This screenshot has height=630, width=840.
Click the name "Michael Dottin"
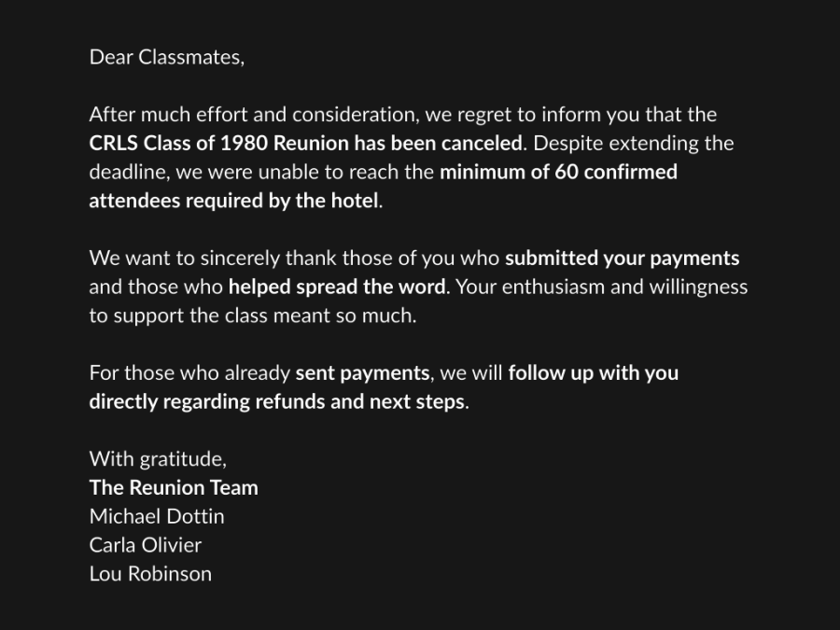(157, 516)
